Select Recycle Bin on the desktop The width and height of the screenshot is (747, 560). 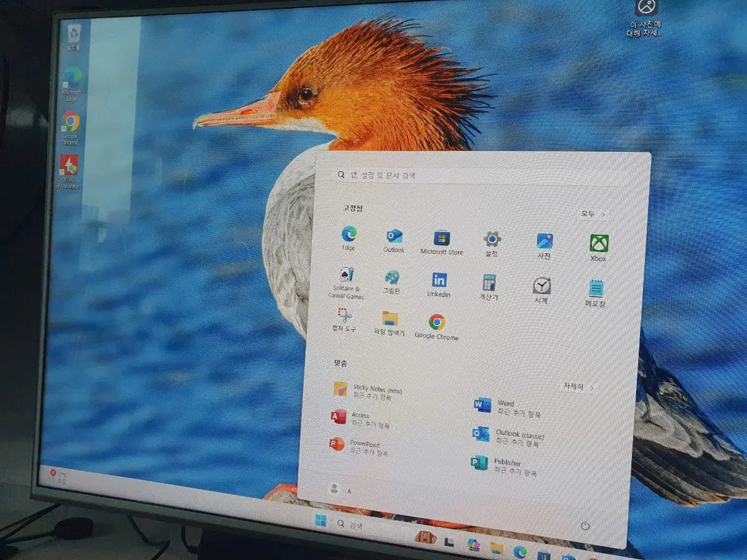(75, 37)
